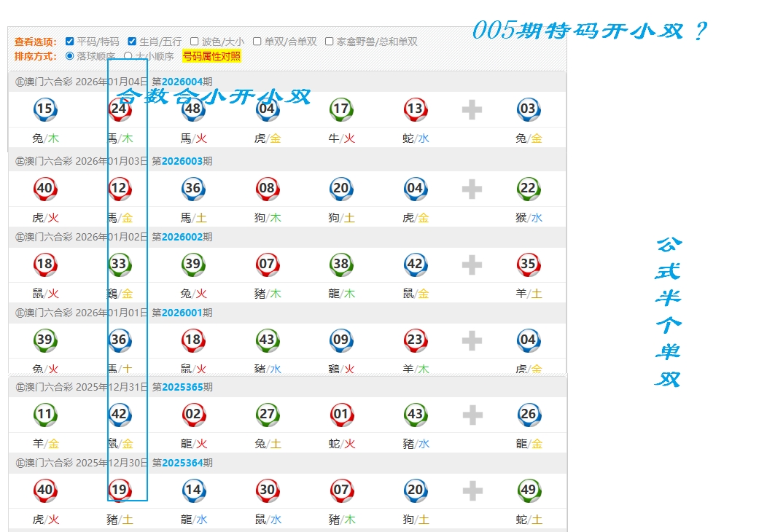Click green special ball 22

coord(528,189)
